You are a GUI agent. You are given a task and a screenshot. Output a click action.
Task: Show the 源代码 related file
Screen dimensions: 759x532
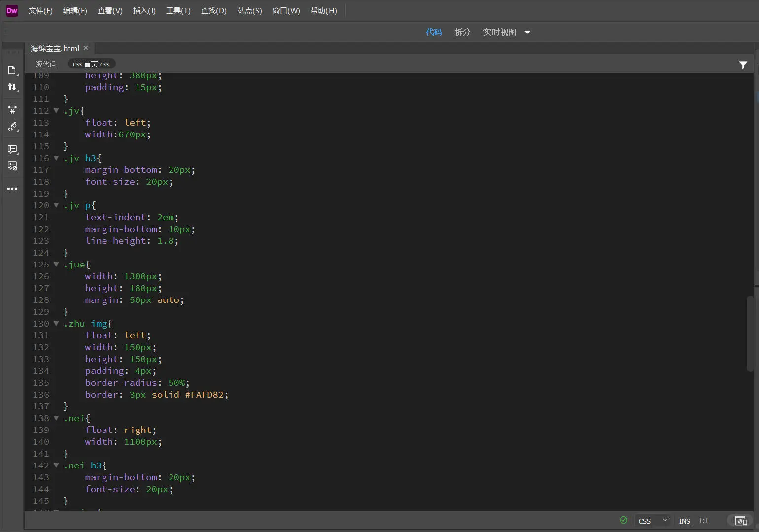click(46, 64)
